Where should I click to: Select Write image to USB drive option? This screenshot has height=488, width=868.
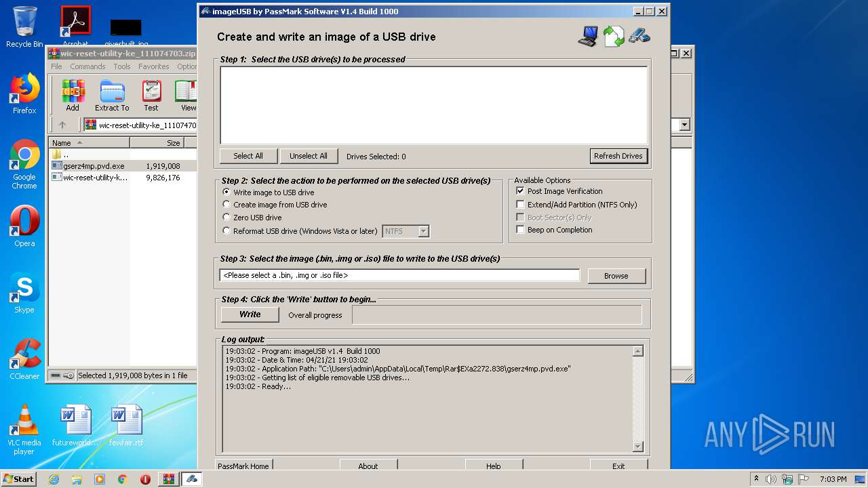(x=269, y=192)
